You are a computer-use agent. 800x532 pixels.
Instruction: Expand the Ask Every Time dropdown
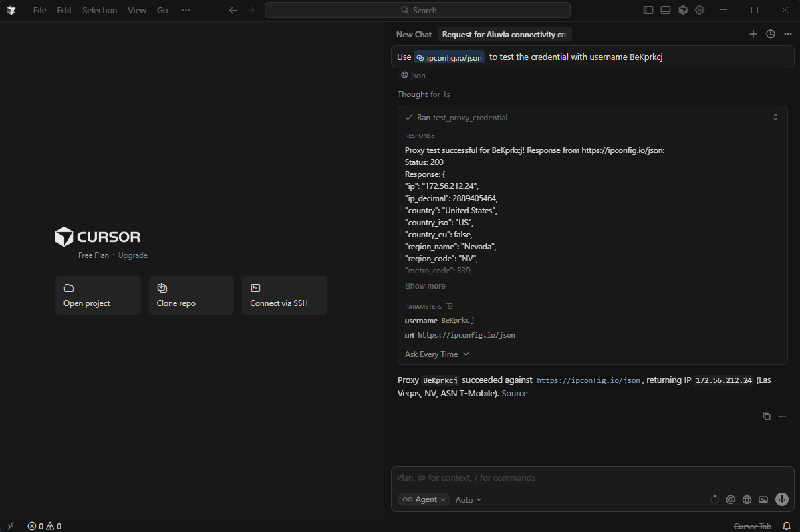click(436, 354)
